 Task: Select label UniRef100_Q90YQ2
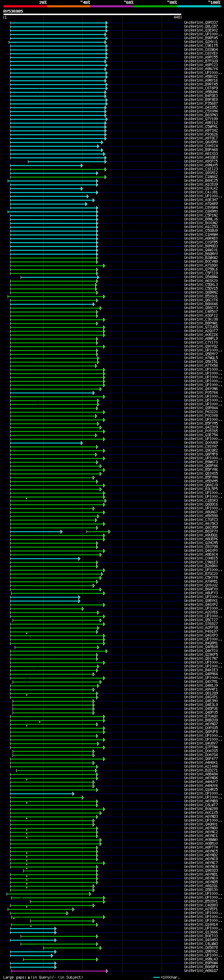pyautogui.click(x=201, y=346)
